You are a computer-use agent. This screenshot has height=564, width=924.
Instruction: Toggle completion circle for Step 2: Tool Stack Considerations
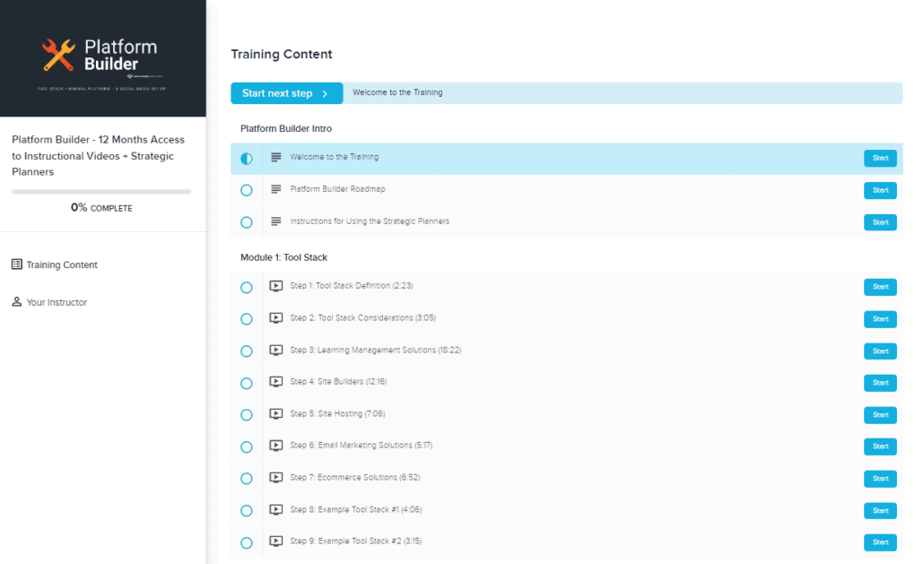click(247, 319)
